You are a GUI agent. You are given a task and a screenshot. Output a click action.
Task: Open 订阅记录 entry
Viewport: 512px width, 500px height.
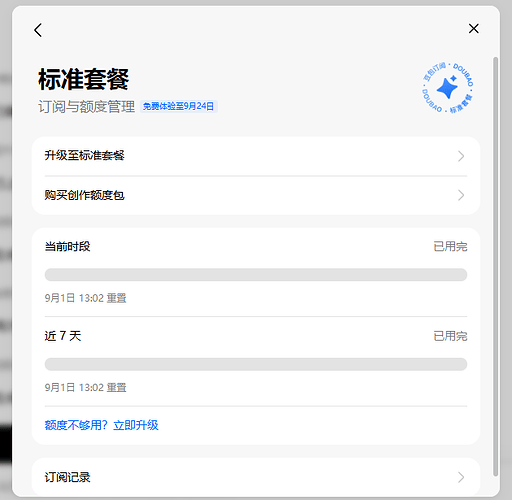pos(256,477)
